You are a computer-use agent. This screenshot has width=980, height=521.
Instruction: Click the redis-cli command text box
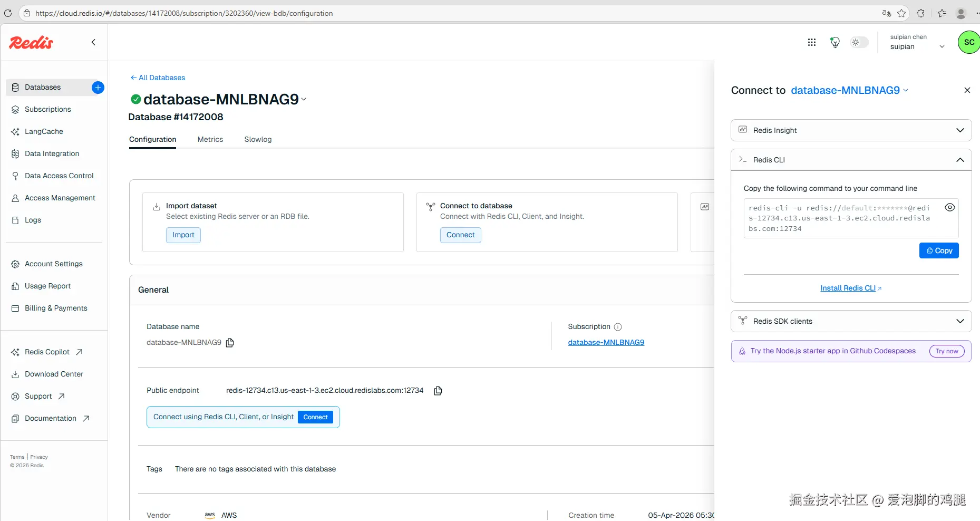coord(851,218)
